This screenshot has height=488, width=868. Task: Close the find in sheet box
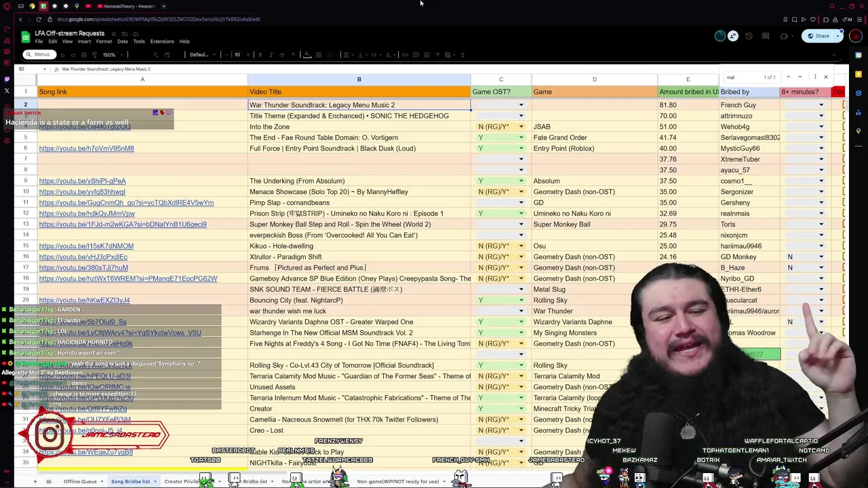826,77
